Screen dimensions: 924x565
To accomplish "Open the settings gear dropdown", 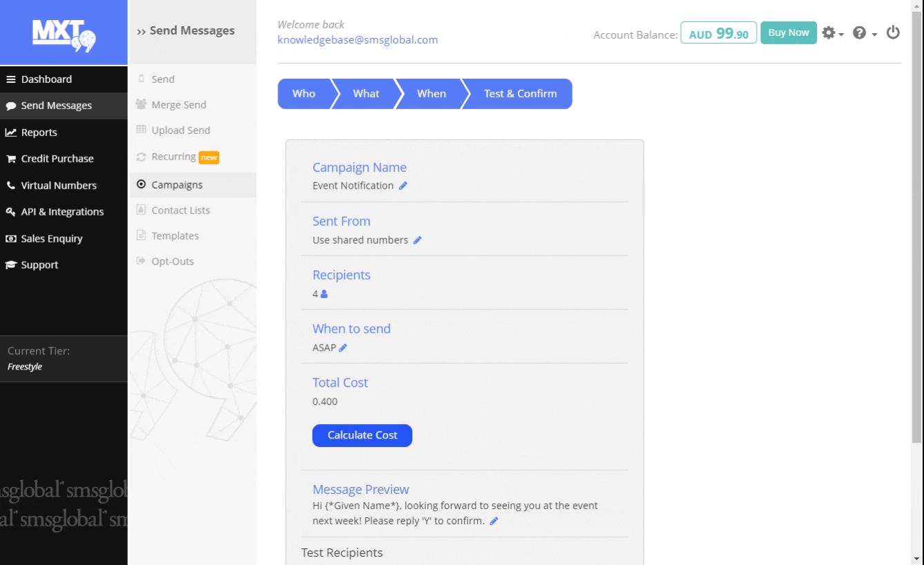I will point(831,33).
